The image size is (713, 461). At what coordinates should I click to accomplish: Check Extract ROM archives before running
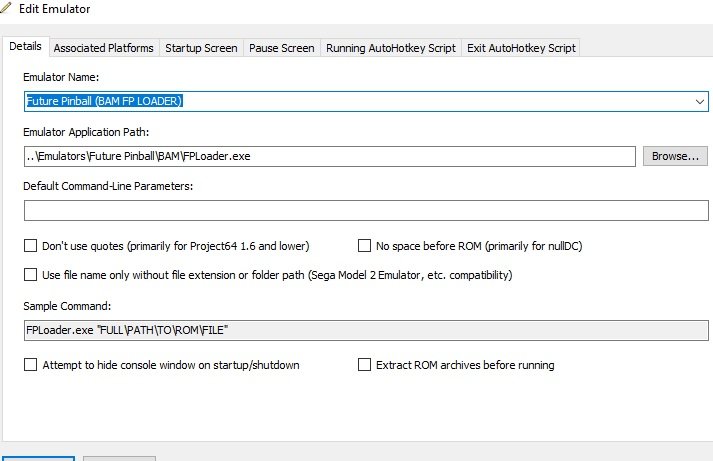[x=364, y=365]
